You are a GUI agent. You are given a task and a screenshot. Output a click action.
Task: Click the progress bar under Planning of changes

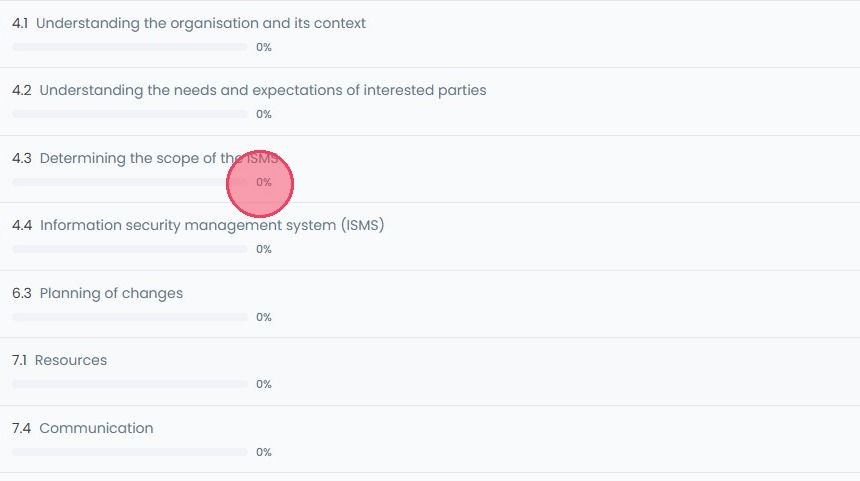tap(130, 317)
